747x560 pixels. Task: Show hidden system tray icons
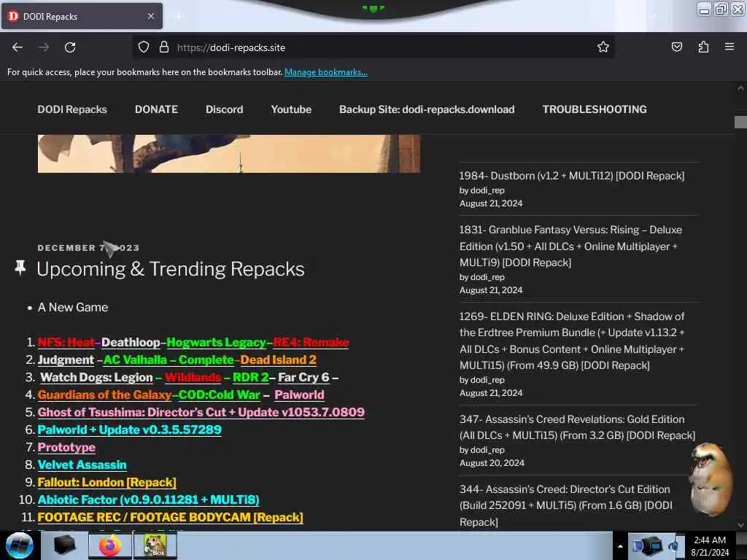(620, 546)
